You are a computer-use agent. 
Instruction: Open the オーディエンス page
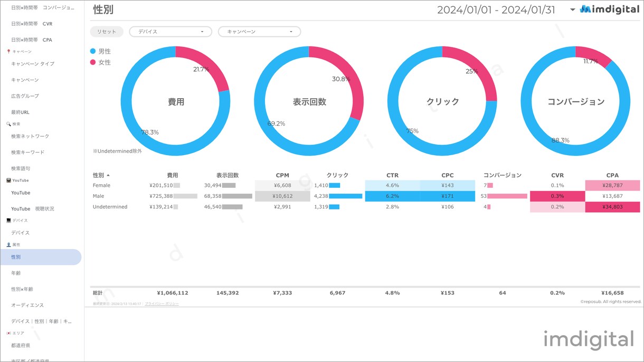27,305
